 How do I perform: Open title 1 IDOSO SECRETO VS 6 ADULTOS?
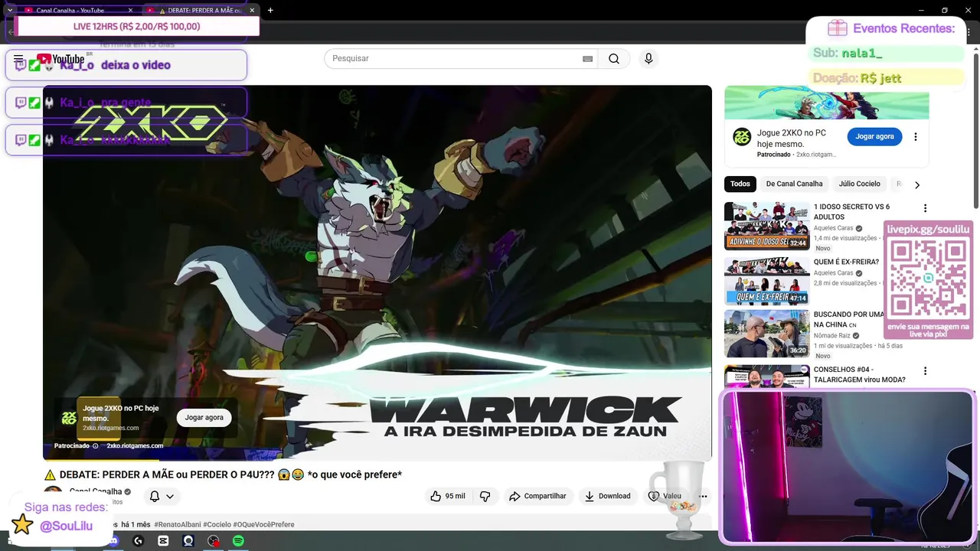tap(851, 212)
